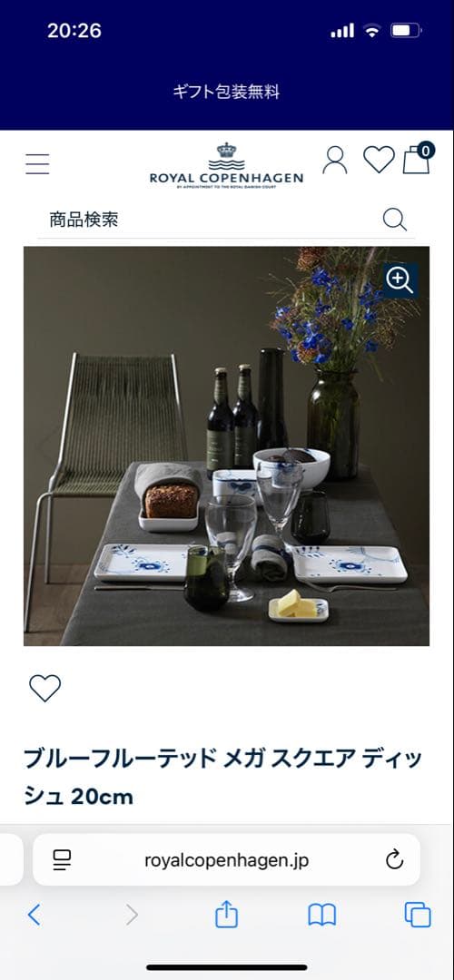Tap the ギフト包装無料 banner

226,93
